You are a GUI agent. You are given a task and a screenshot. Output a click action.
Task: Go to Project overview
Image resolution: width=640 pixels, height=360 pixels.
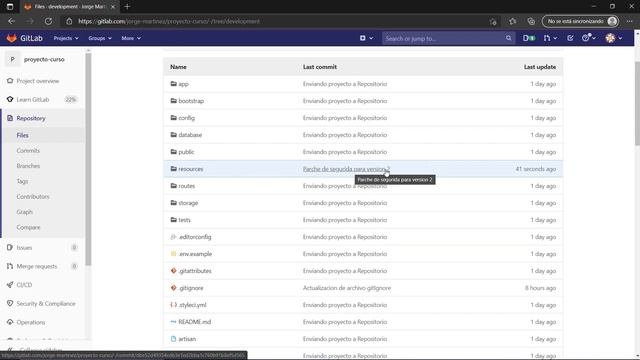(x=38, y=81)
